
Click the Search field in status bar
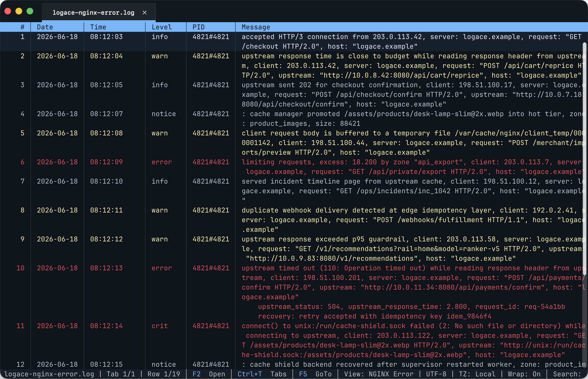[x=567, y=374]
